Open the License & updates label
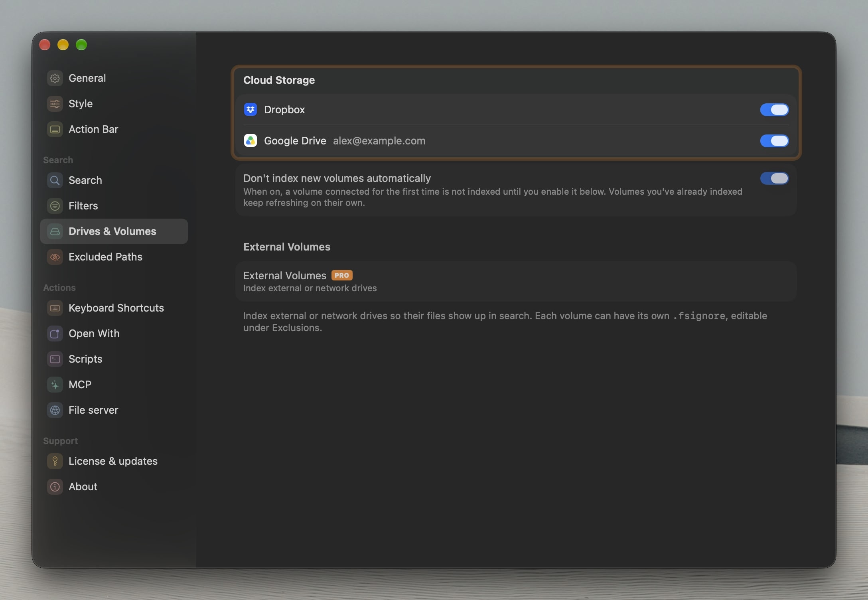 coord(113,461)
